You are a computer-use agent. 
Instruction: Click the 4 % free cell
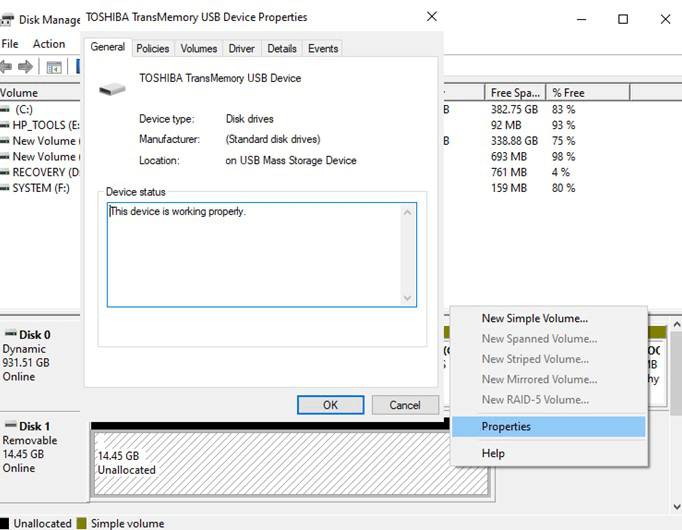coord(561,172)
